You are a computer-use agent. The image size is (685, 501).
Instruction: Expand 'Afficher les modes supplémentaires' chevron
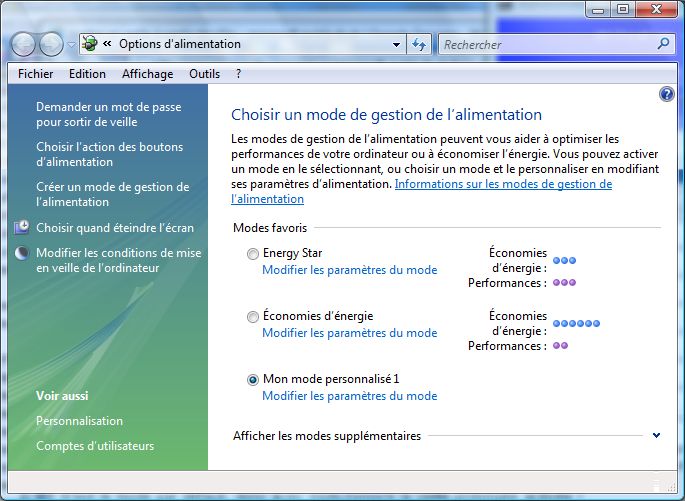(656, 435)
